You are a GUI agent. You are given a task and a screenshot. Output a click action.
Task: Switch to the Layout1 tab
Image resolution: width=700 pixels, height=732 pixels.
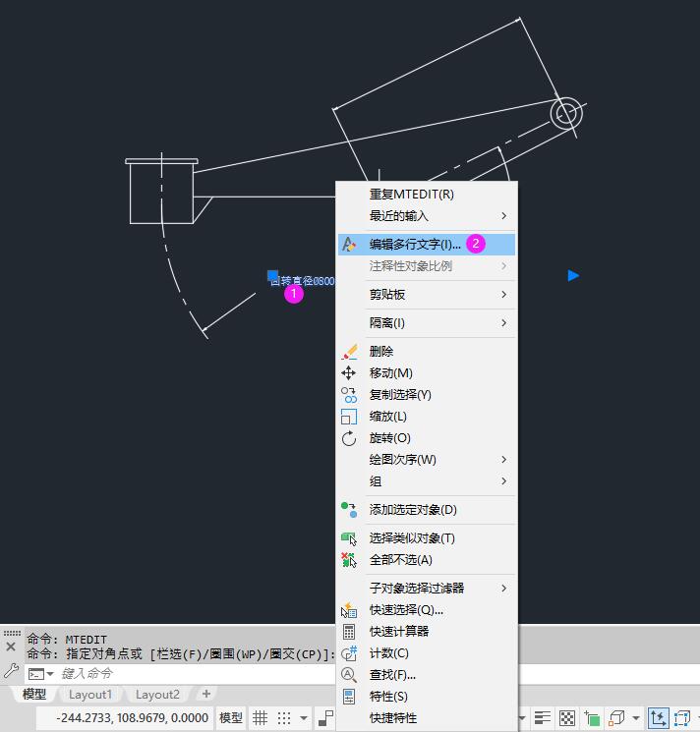coord(90,695)
